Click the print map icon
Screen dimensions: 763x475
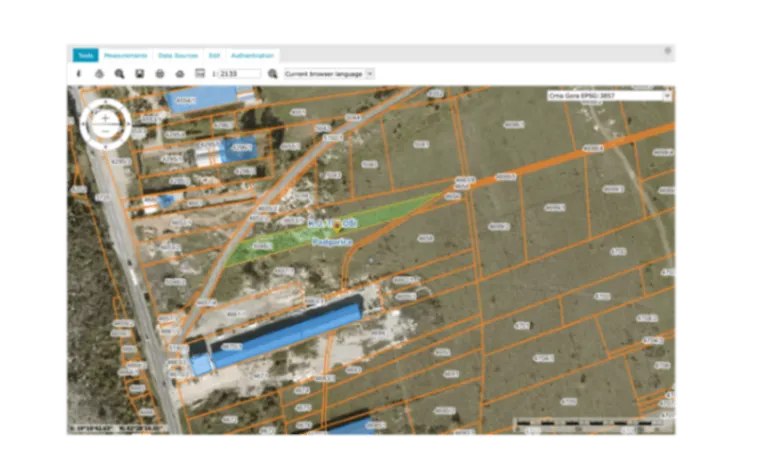tap(99, 74)
